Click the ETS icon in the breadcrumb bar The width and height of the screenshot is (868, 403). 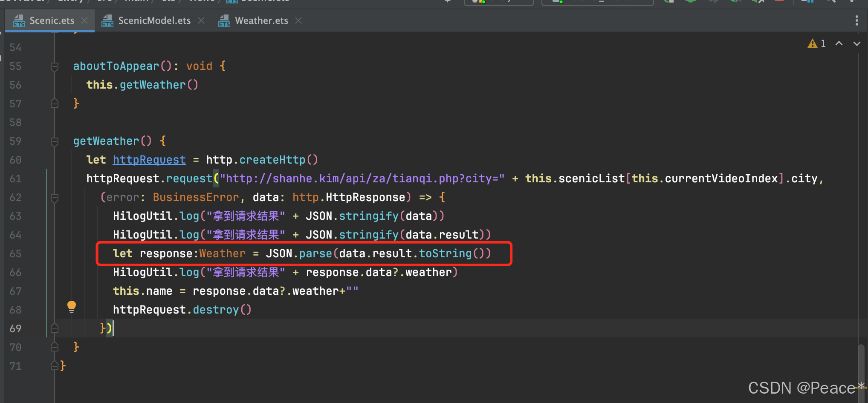click(x=231, y=2)
